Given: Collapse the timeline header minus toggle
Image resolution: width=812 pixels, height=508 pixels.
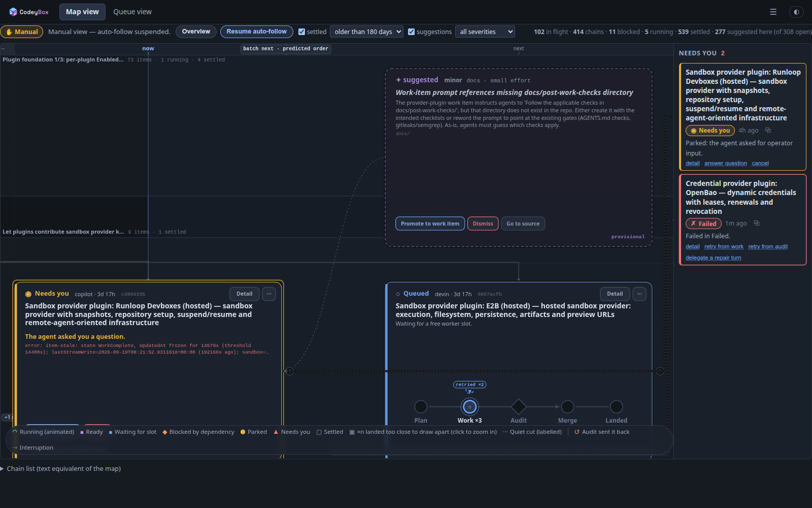Looking at the screenshot, I should pos(3,49).
